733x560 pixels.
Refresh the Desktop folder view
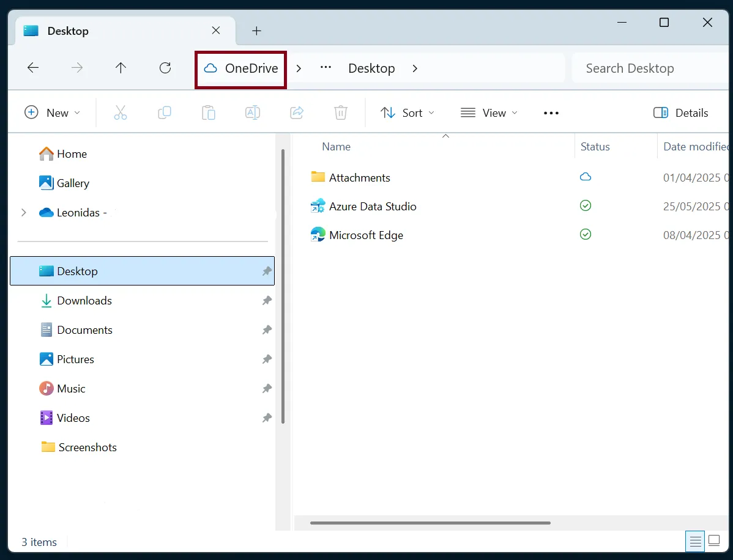click(165, 68)
